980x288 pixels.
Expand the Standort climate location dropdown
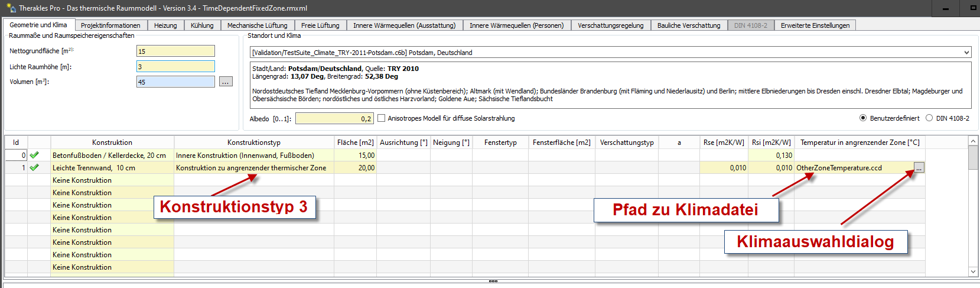966,53
